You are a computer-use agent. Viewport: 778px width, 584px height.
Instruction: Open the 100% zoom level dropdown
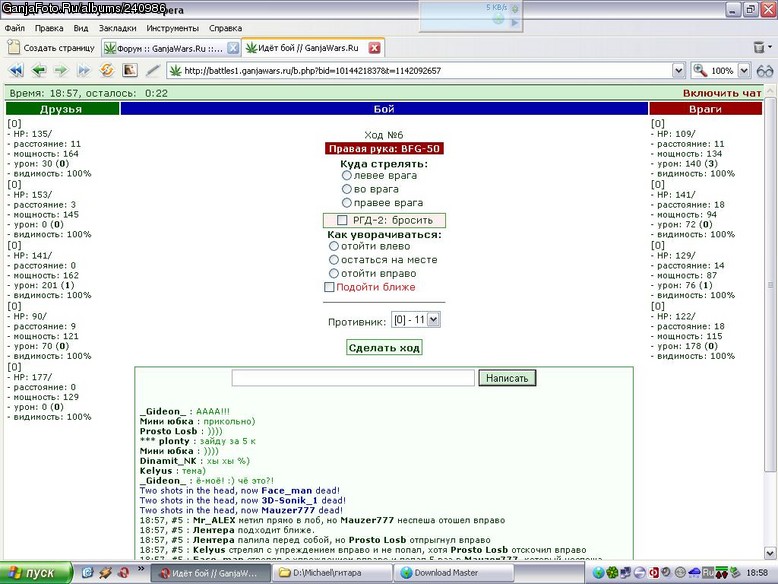(744, 70)
